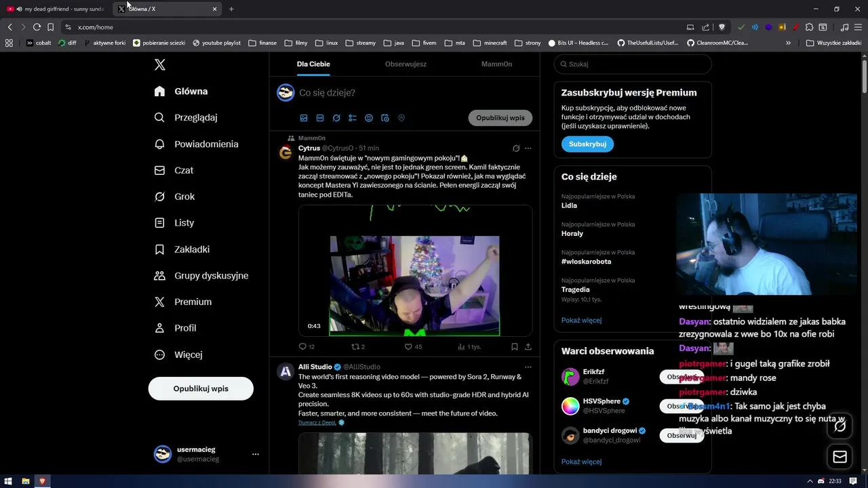Open the emoji picker in composer

[369, 118]
